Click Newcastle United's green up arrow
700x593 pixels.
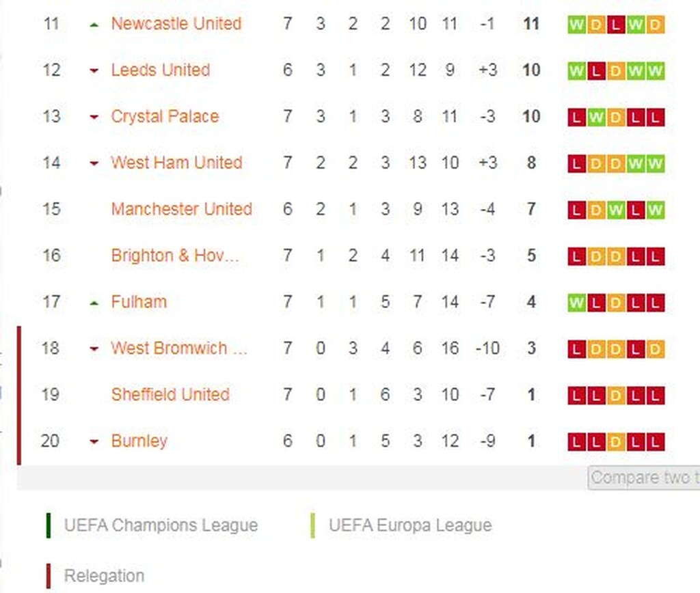[94, 24]
